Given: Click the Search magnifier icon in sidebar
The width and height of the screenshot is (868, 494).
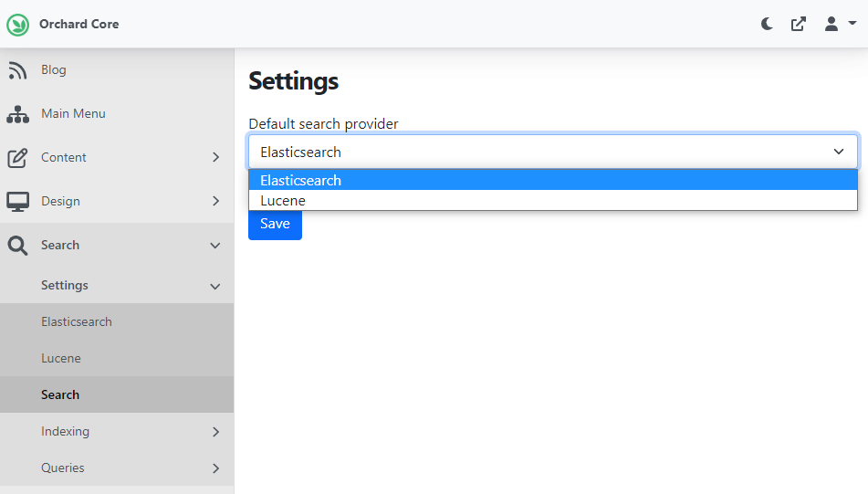Looking at the screenshot, I should (x=17, y=246).
